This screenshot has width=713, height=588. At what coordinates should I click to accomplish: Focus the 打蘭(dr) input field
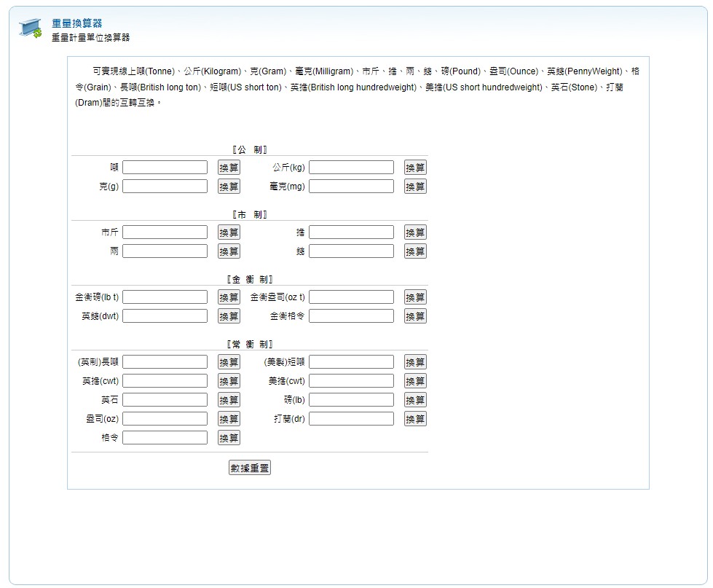(352, 419)
